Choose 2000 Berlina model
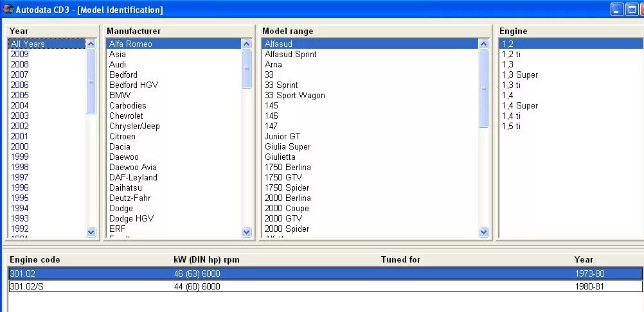The image size is (644, 312). 287,198
